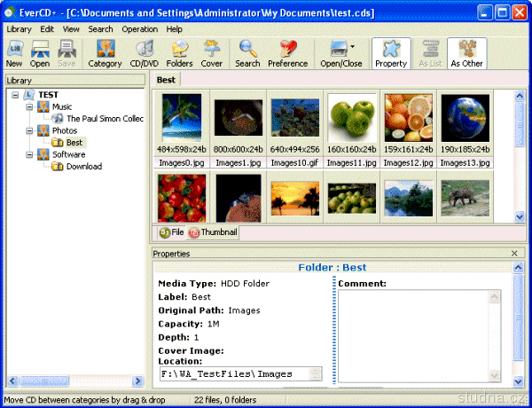Select the Images1.jpg thumbnail
The image size is (532, 408).
[239, 117]
